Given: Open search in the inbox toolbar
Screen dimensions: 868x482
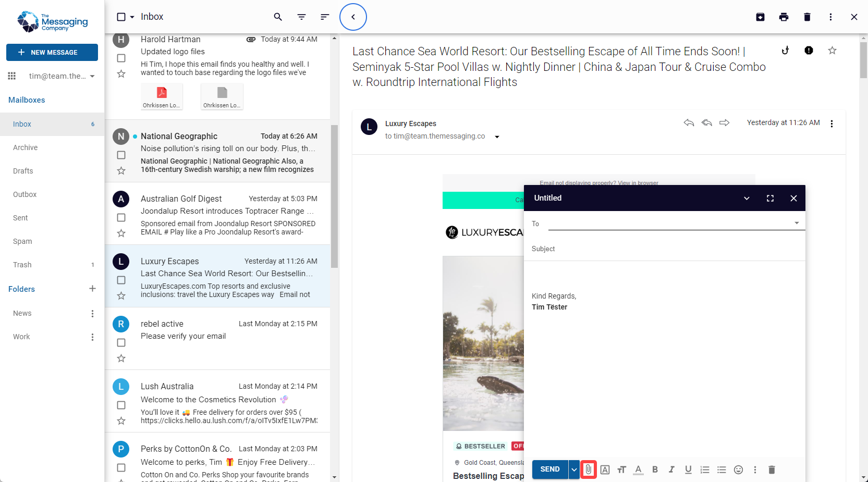Looking at the screenshot, I should click(x=278, y=17).
